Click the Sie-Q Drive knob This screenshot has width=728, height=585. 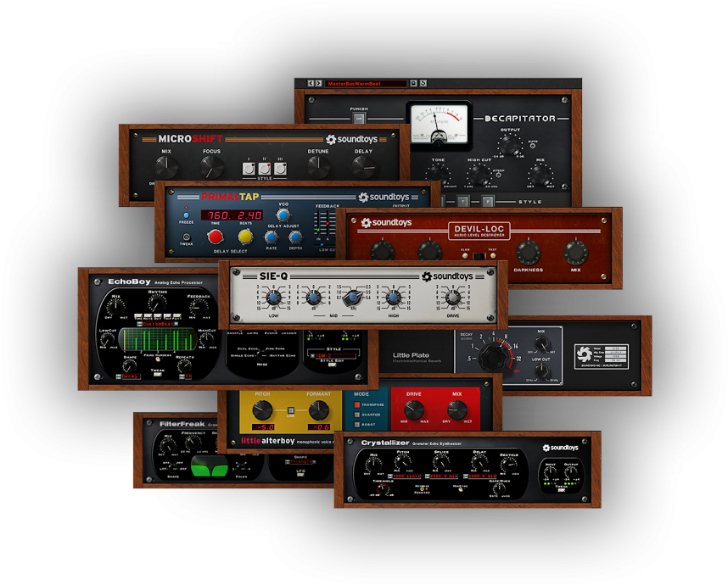pyautogui.click(x=453, y=298)
